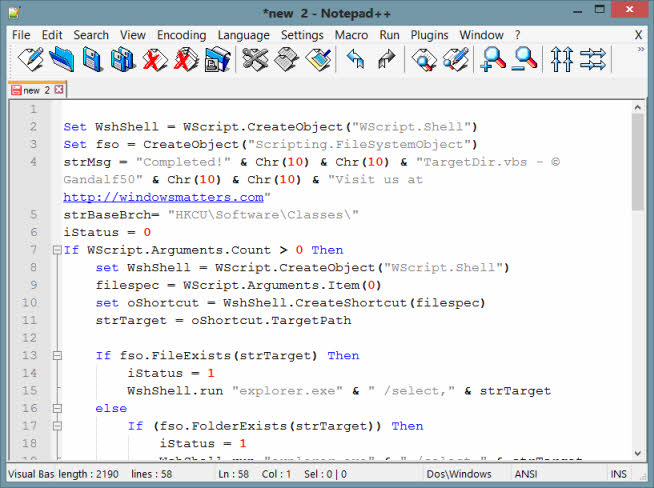Click line number 12 in margin
Image resolution: width=654 pixels, height=488 pixels.
coord(30,338)
